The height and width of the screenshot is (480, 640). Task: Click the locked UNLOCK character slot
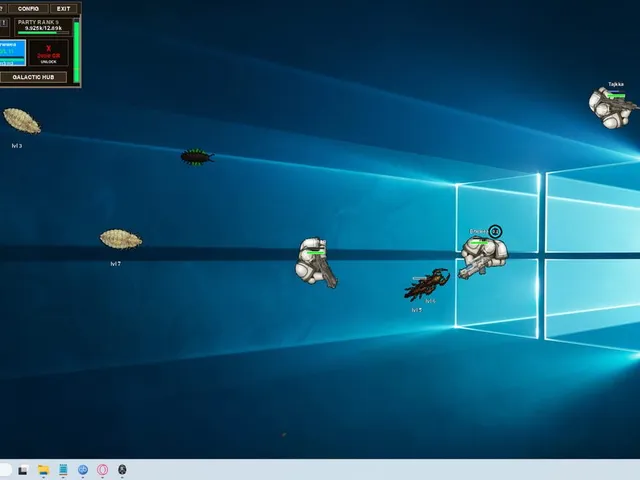pyautogui.click(x=49, y=53)
